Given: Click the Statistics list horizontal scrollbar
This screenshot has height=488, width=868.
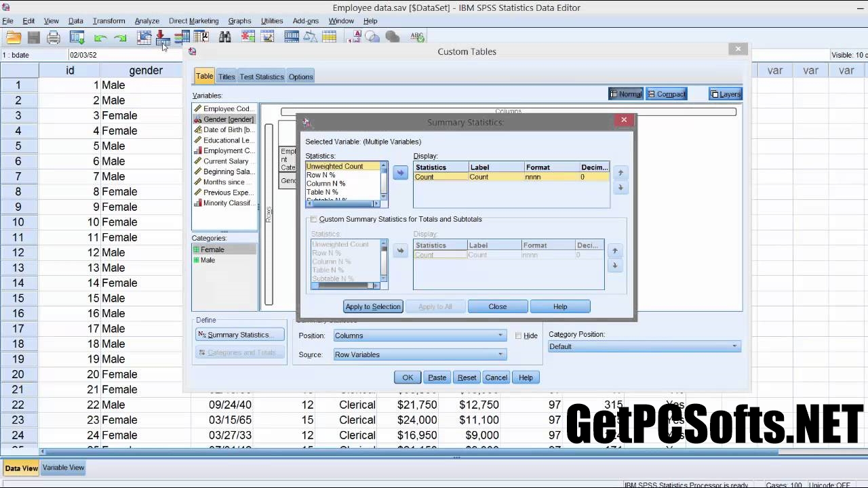Looking at the screenshot, I should [343, 204].
